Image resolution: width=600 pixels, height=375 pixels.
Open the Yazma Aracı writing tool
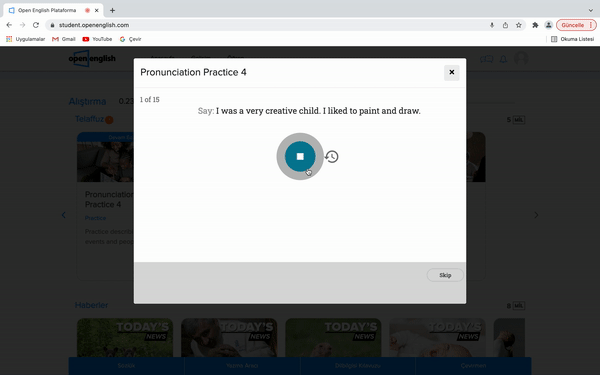click(x=242, y=366)
